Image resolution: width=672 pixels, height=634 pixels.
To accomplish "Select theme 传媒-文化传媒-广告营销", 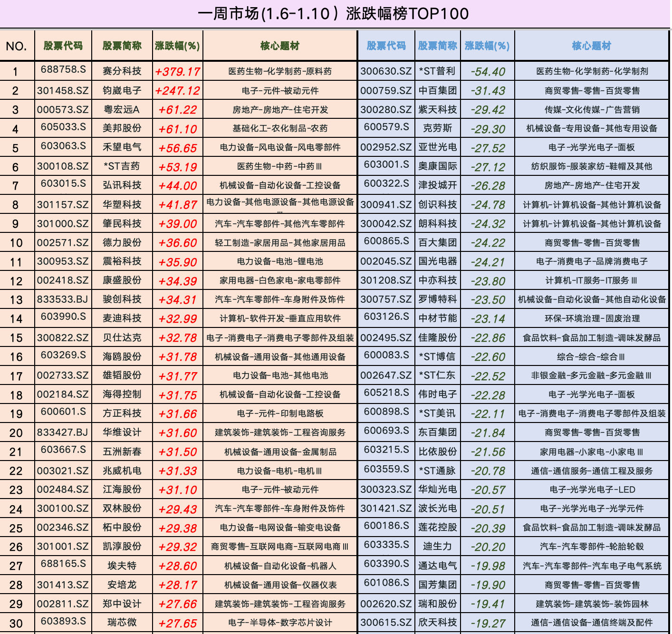I will [592, 109].
